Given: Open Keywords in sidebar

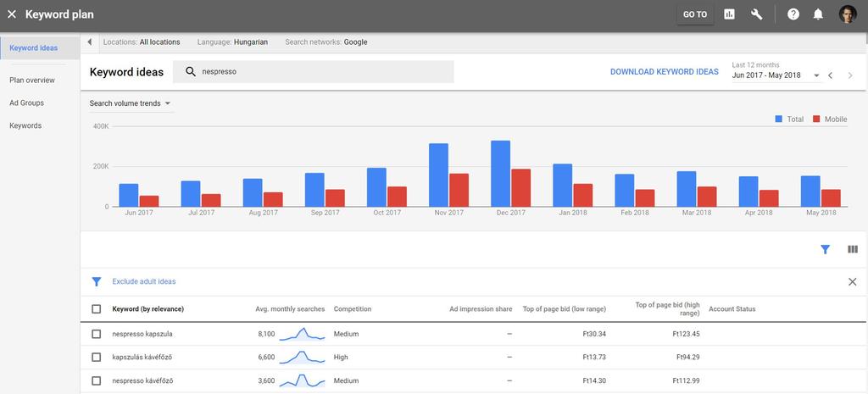Looking at the screenshot, I should point(25,125).
